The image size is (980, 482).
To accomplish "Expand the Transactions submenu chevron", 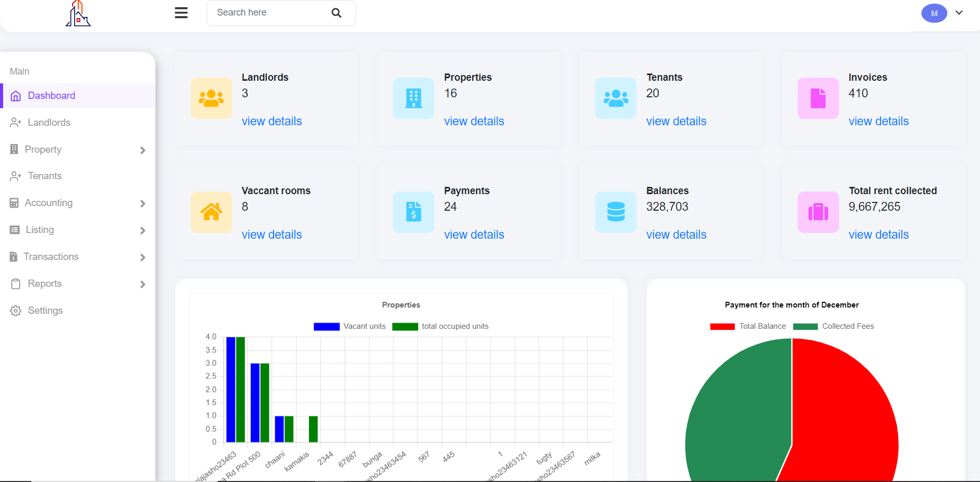I will point(143,257).
